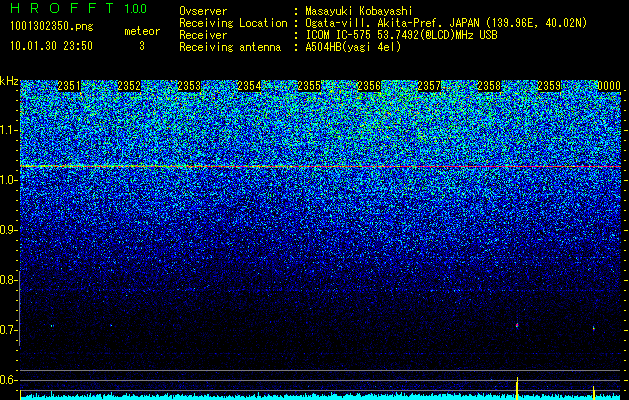The width and height of the screenshot is (629, 400).
Task: Click the 0.7 frequency axis label
Action: [x=8, y=330]
